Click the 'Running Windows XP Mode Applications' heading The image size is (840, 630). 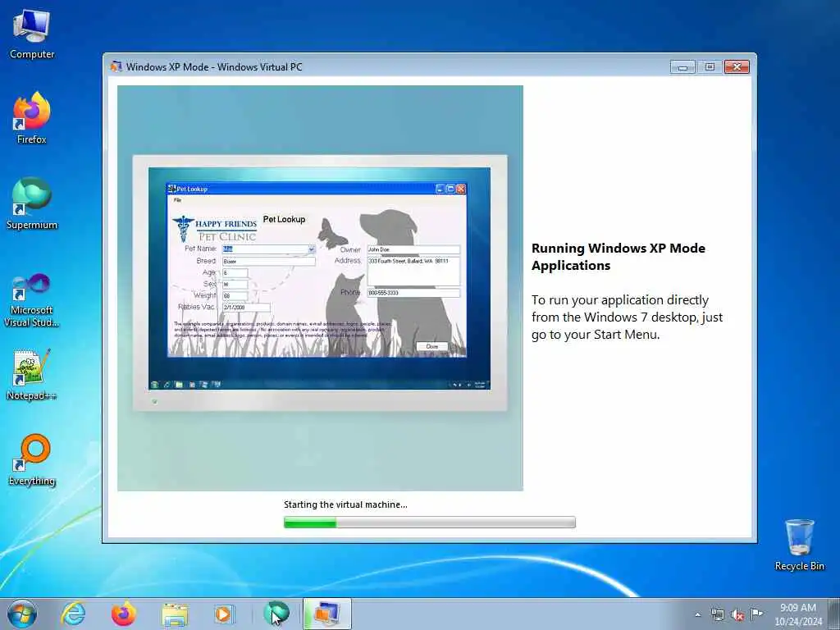(619, 257)
